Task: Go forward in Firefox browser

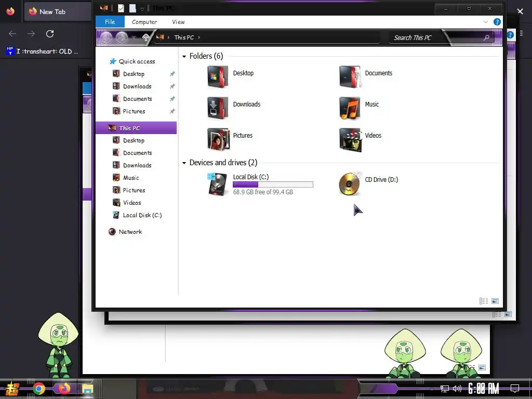Action: [31, 34]
